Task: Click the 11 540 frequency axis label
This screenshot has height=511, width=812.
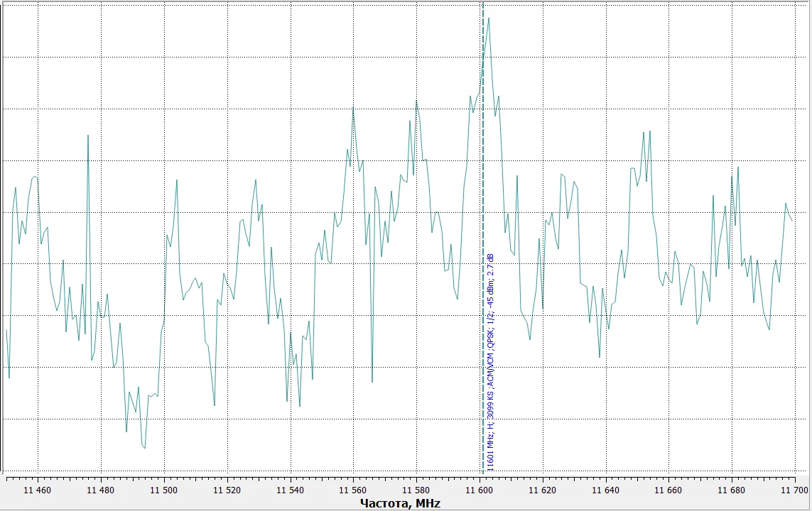Action: [x=290, y=490]
